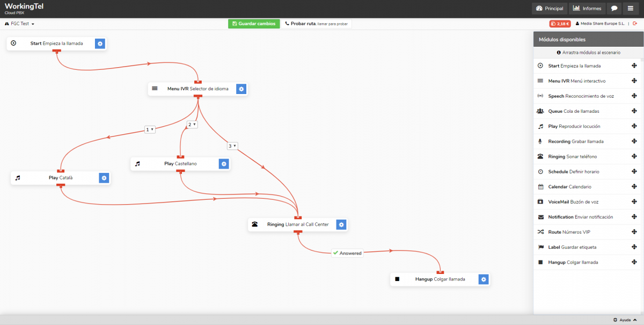Image resolution: width=644 pixels, height=325 pixels.
Task: Open gear settings for Play Català
Action: click(x=104, y=178)
